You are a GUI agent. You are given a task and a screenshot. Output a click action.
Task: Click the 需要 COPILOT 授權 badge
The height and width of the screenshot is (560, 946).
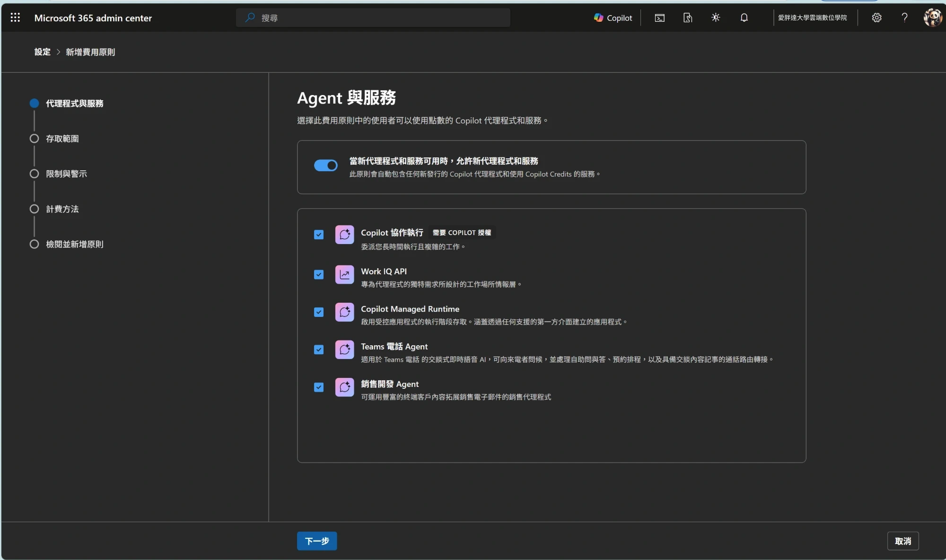coord(462,233)
